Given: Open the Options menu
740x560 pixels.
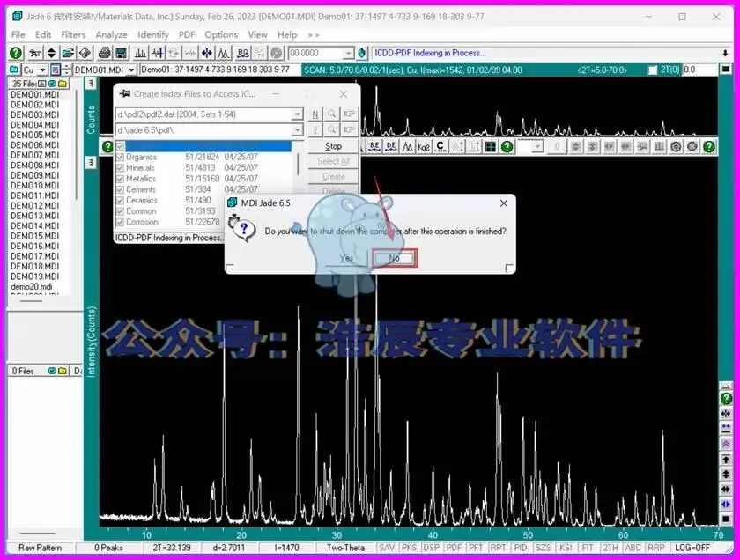Looking at the screenshot, I should click(221, 34).
